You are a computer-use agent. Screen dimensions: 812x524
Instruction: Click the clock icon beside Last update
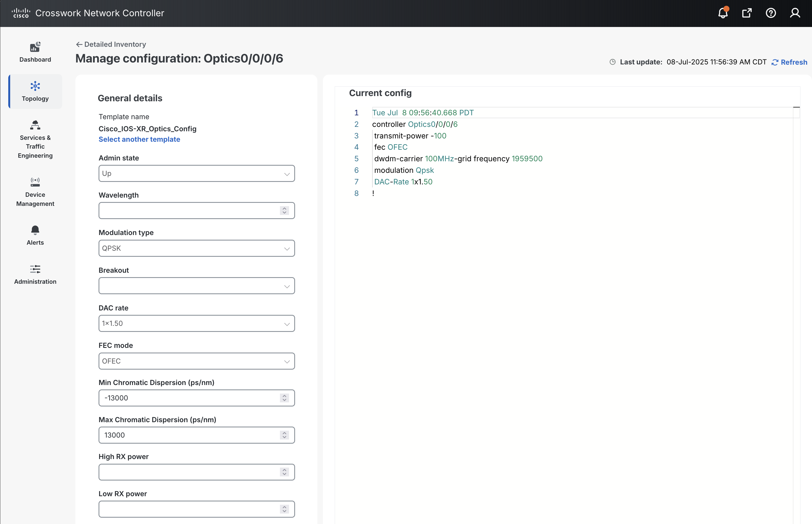click(612, 62)
